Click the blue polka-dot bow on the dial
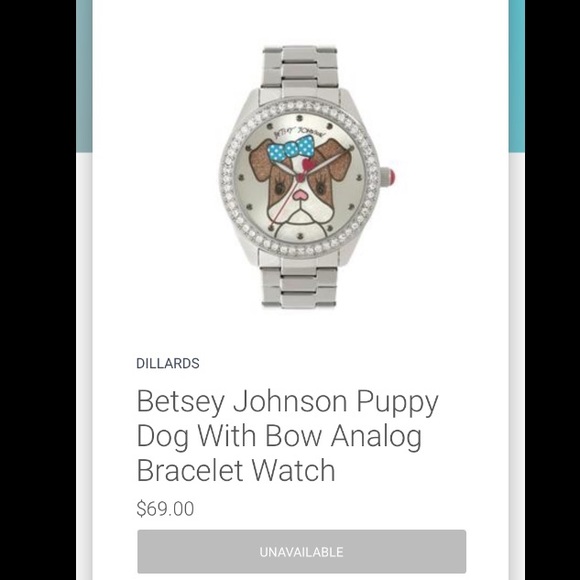The width and height of the screenshot is (580, 580). click(291, 149)
